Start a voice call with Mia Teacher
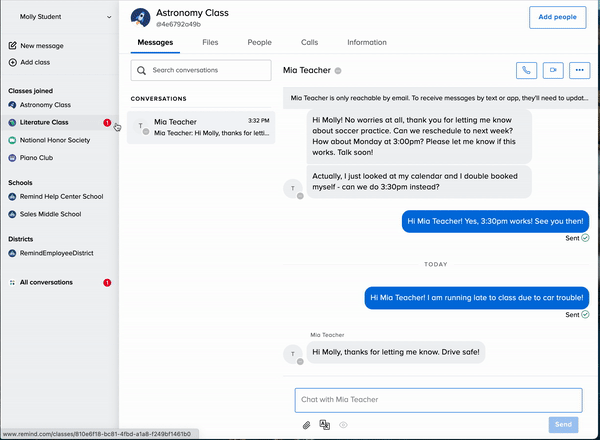This screenshot has height=440, width=600. click(526, 70)
